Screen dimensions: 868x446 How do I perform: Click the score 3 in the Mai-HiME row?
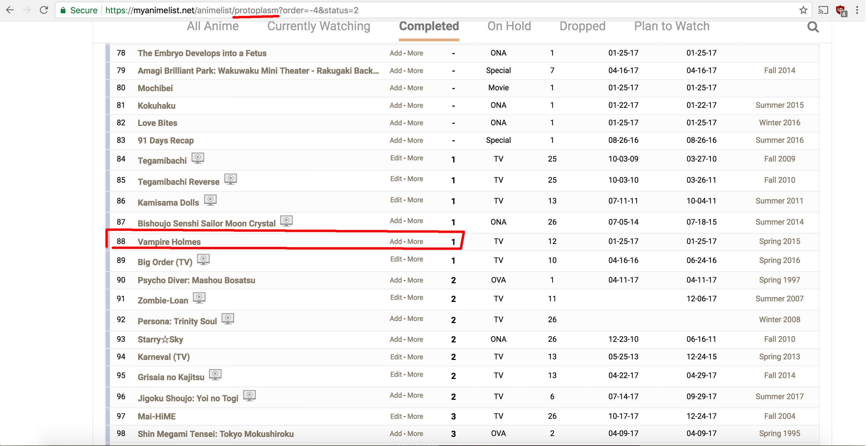click(453, 417)
